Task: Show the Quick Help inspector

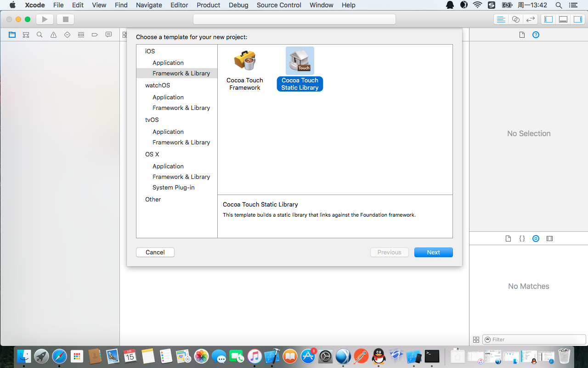Action: coord(536,34)
